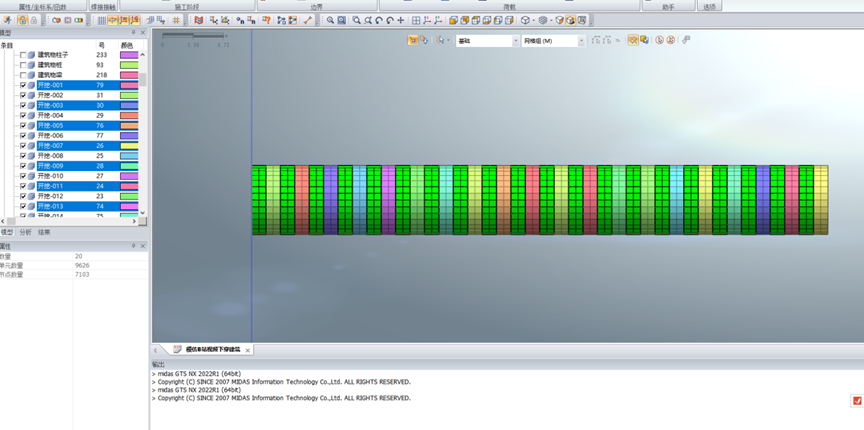Click the light blue swatch of 开挖-008
864x430 pixels.
point(129,155)
